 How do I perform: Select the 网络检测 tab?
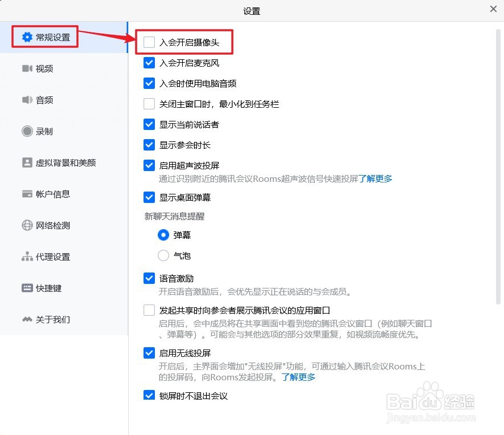[x=64, y=225]
